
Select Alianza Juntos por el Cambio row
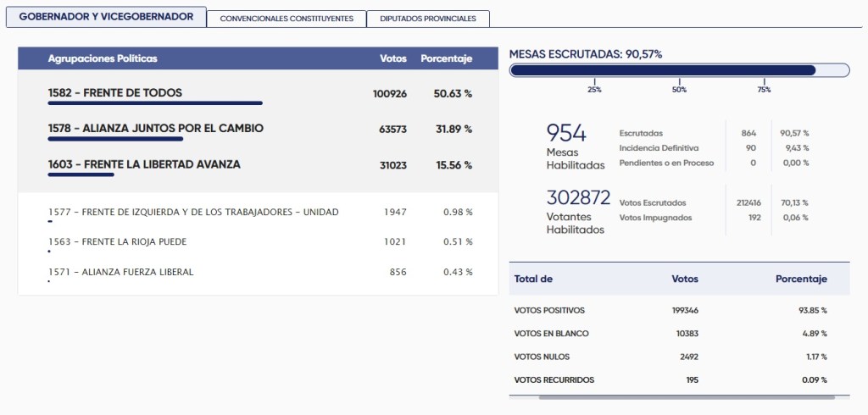(x=258, y=130)
